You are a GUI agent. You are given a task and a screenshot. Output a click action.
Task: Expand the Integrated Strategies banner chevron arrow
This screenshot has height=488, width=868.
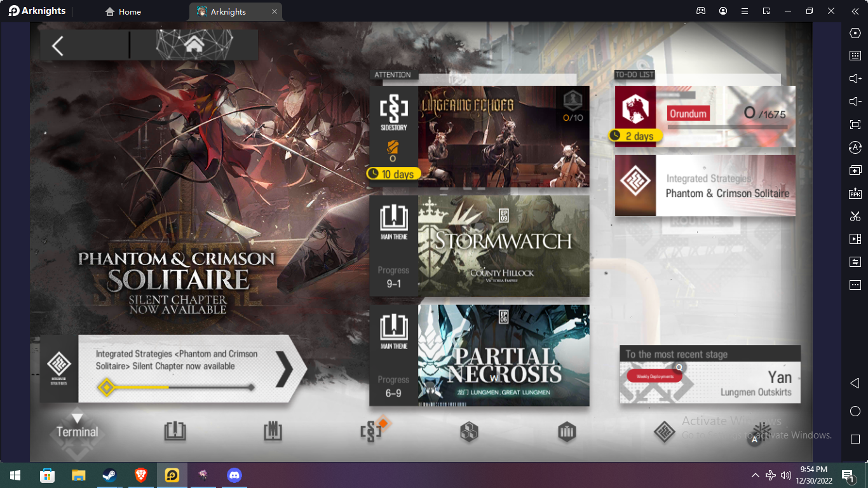click(284, 369)
